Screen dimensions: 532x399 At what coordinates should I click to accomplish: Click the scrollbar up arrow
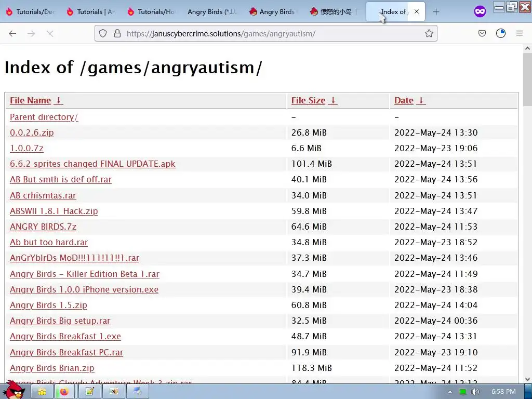tap(527, 48)
